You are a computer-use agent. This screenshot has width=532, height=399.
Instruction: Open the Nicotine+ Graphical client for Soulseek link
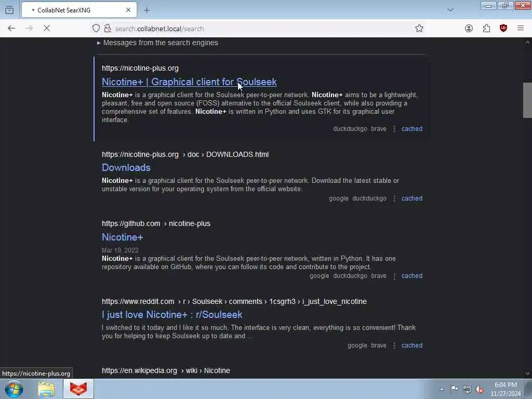[189, 82]
